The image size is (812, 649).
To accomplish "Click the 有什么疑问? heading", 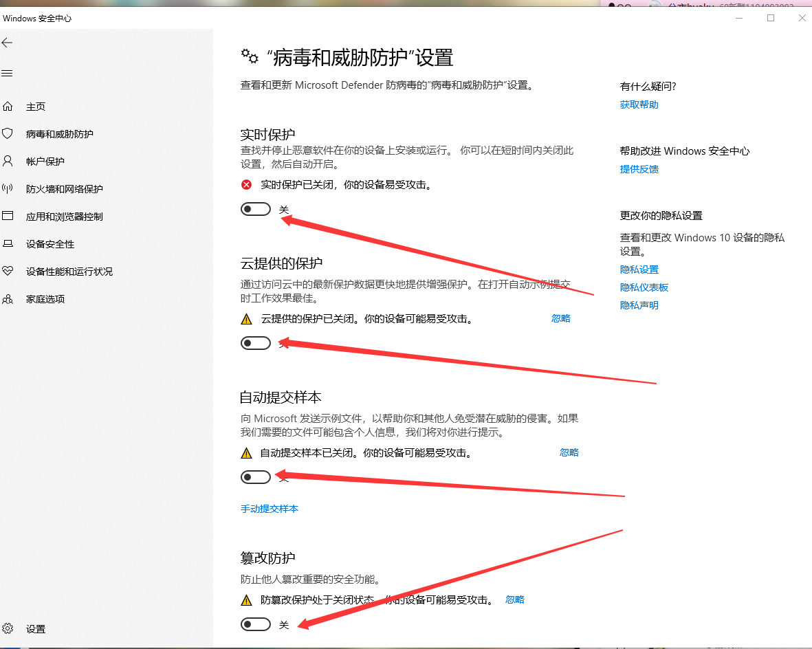I will coord(648,87).
